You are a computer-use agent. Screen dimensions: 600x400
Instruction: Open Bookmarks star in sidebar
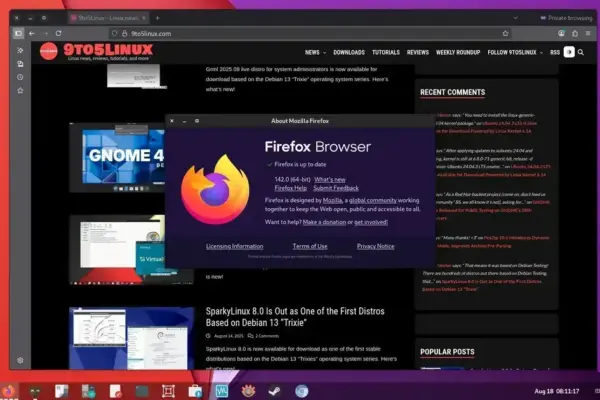click(20, 91)
